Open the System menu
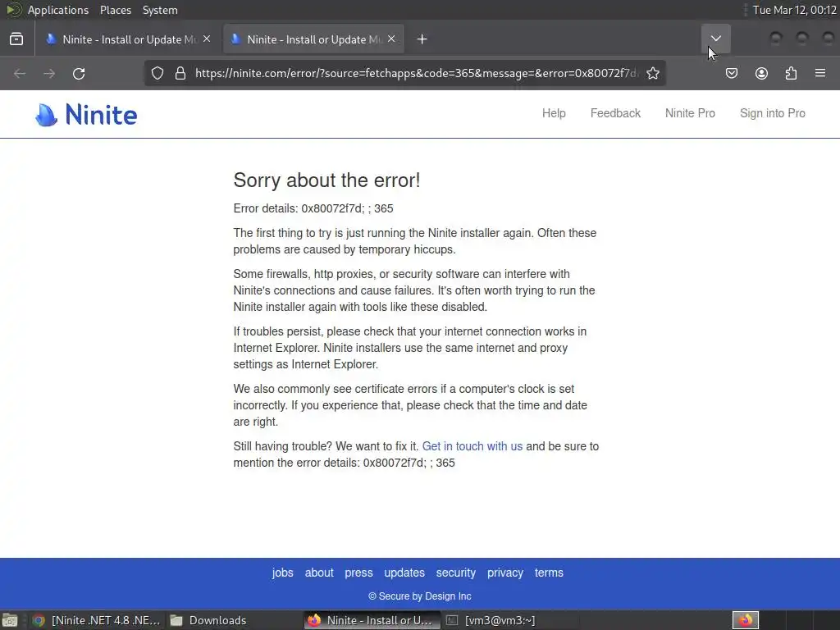The width and height of the screenshot is (840, 630). click(160, 10)
